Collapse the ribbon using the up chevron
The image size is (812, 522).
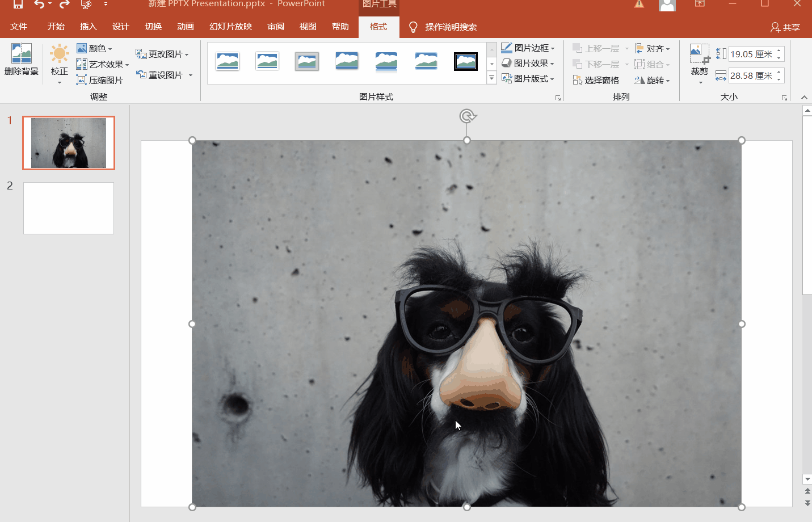coord(804,98)
